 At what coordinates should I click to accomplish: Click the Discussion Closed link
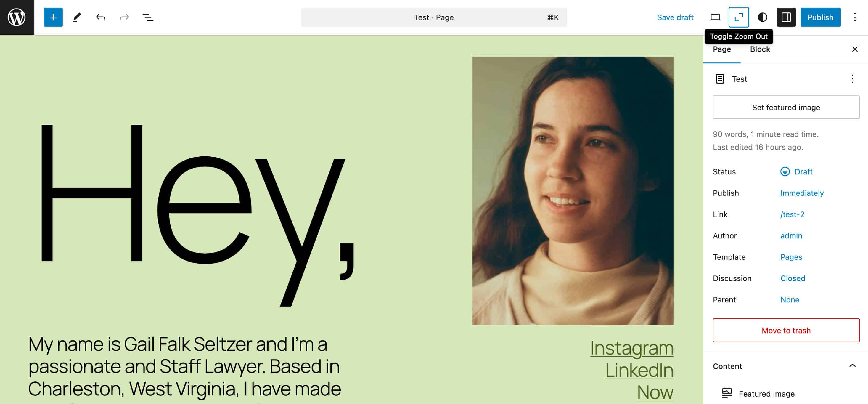pos(793,278)
